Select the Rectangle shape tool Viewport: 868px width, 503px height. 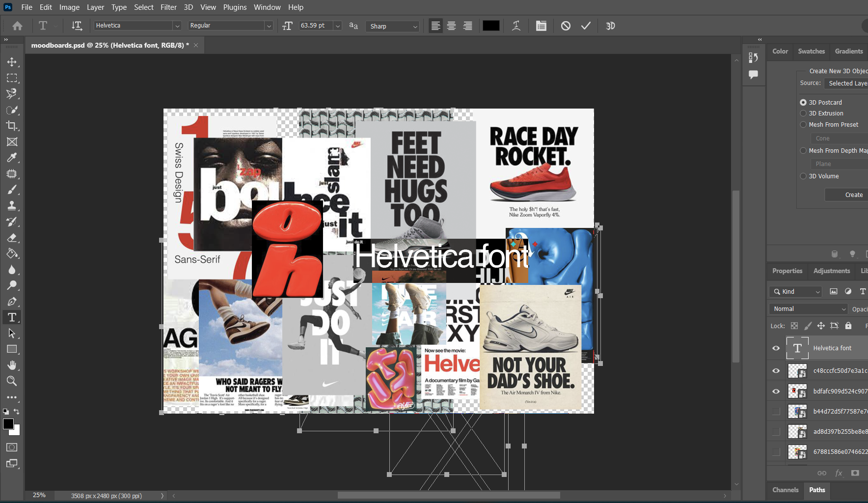point(12,349)
